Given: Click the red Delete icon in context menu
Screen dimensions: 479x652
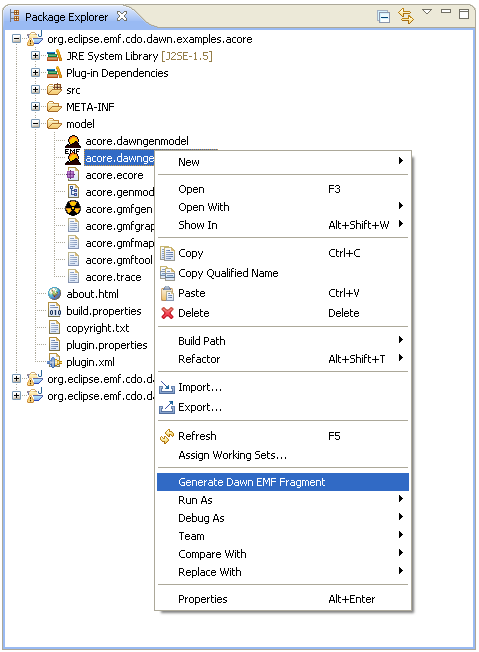Looking at the screenshot, I should click(x=167, y=313).
